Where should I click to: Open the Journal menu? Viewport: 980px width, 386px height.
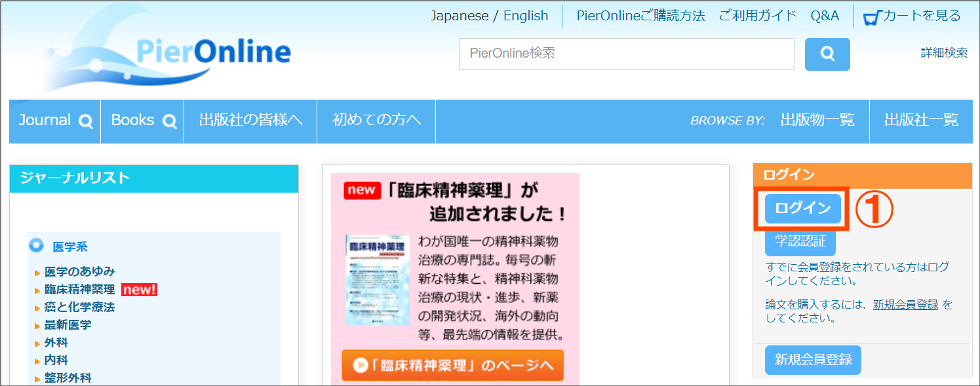pos(55,121)
